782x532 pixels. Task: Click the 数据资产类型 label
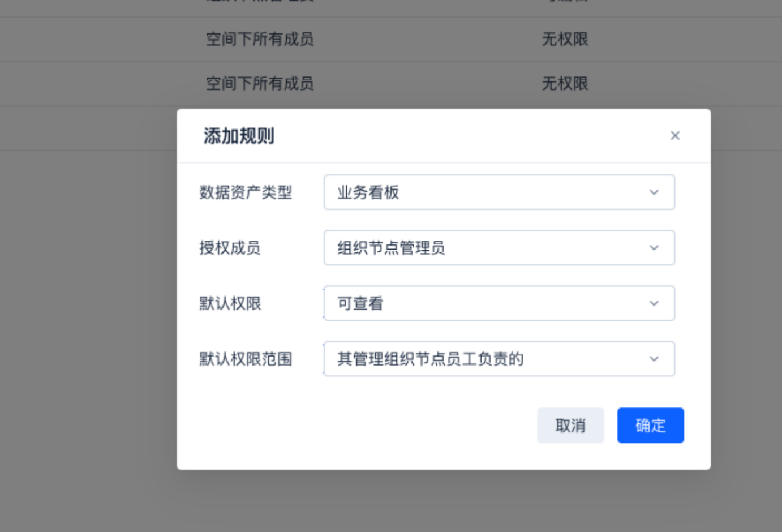click(246, 192)
